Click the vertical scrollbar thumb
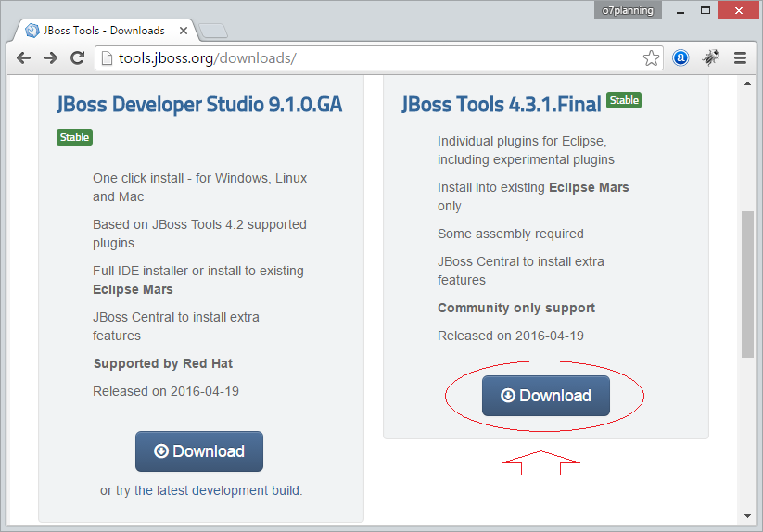 [747, 284]
